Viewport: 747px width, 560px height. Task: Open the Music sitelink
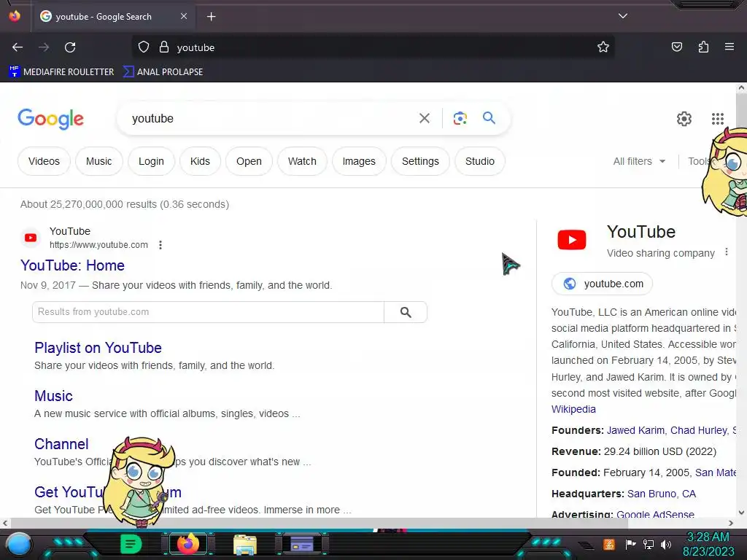tap(53, 396)
